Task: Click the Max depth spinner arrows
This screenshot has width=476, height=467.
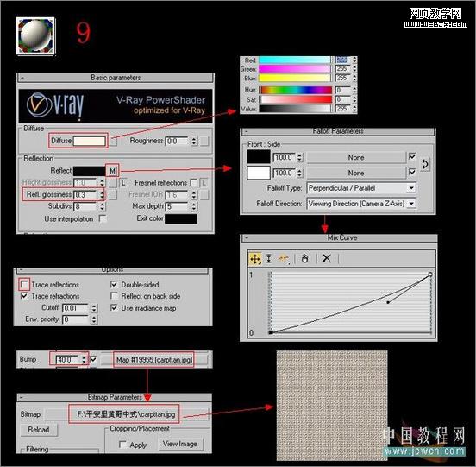Action: (194, 206)
